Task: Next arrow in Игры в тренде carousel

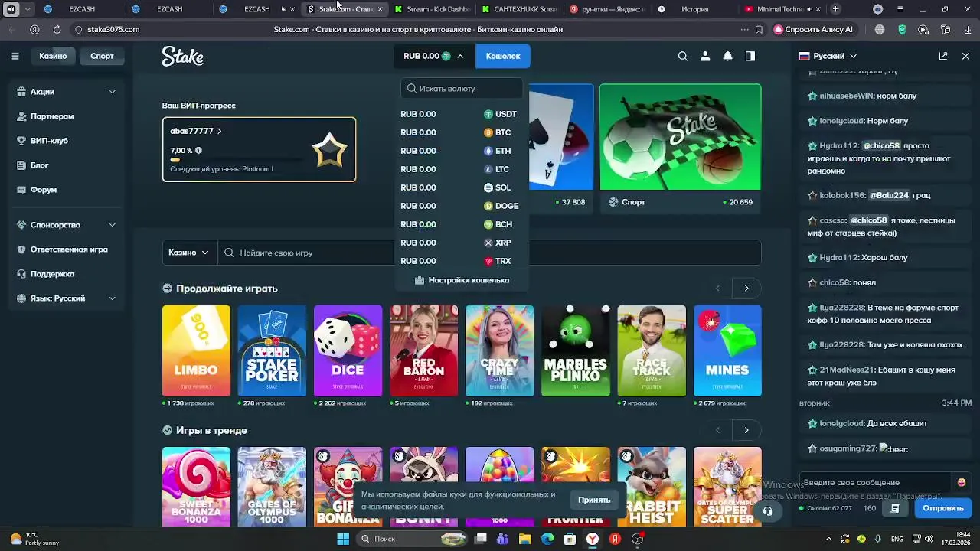Action: 746,430
